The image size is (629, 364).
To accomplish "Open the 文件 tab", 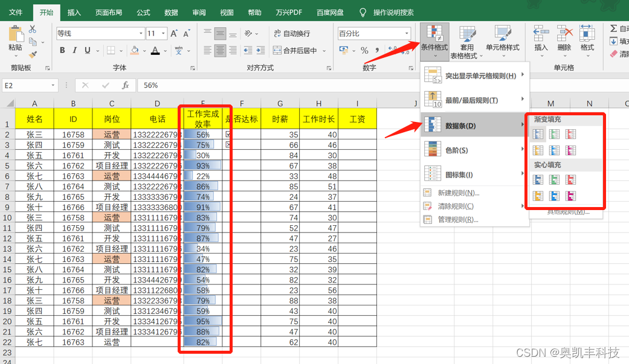I will [x=16, y=13].
